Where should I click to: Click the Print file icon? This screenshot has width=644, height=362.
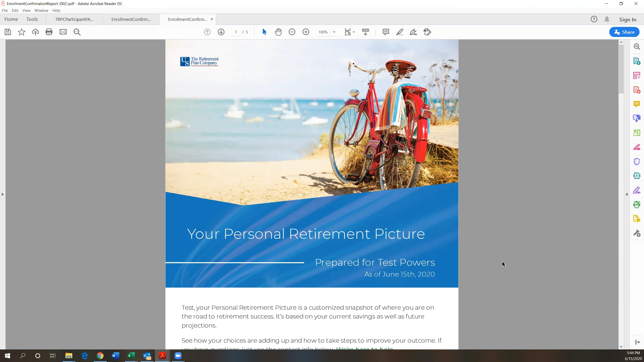[49, 32]
